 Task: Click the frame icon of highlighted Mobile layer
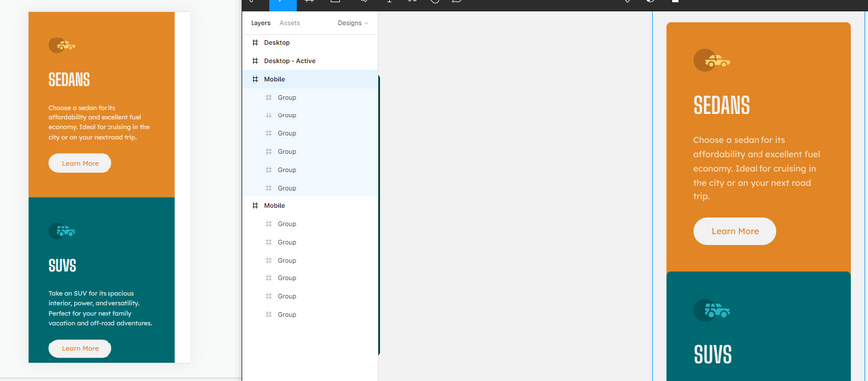[255, 79]
